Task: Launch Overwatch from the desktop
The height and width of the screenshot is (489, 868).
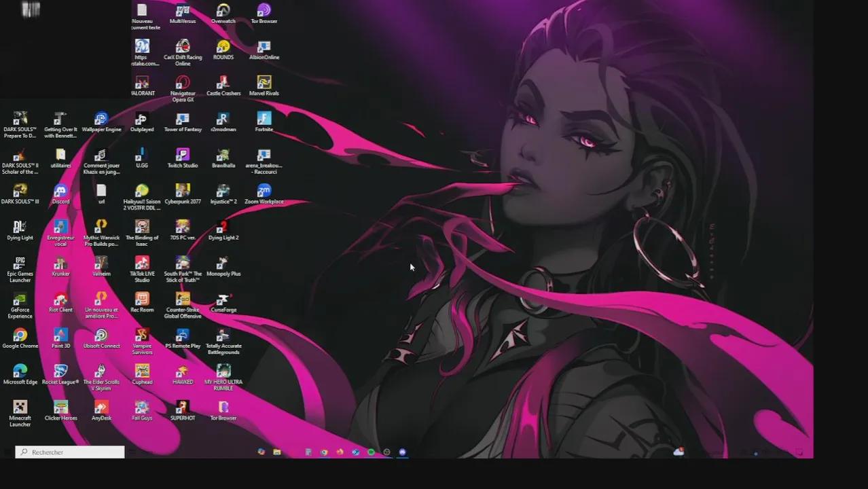Action: pos(223,14)
